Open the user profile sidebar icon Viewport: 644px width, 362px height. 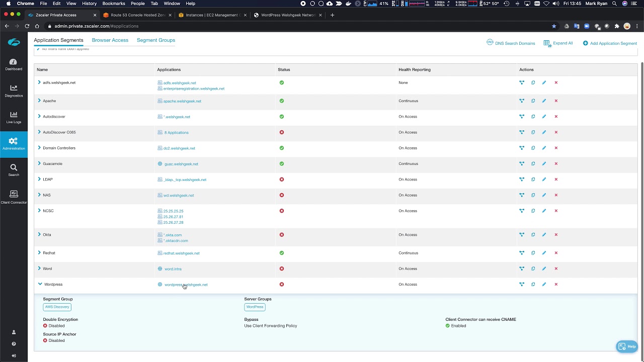(14, 332)
